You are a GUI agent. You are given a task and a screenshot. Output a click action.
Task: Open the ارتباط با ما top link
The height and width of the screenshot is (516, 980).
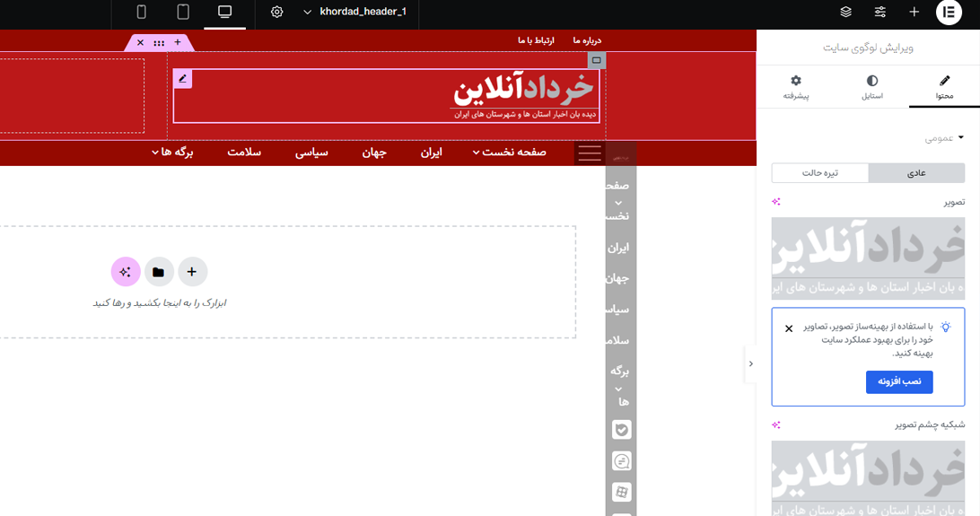click(x=536, y=40)
